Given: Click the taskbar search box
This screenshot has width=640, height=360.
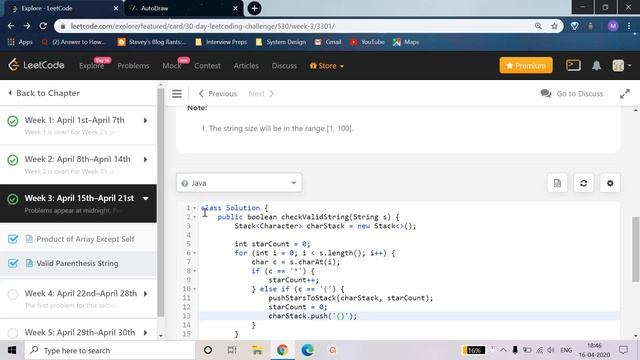Looking at the screenshot, I should coord(110,350).
